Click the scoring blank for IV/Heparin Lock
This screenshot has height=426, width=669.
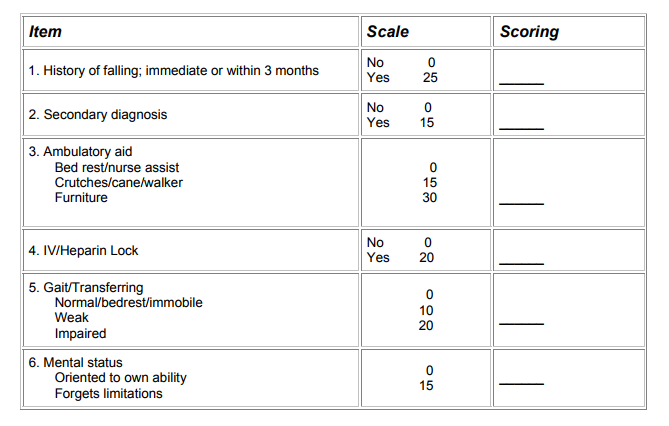[x=521, y=261]
